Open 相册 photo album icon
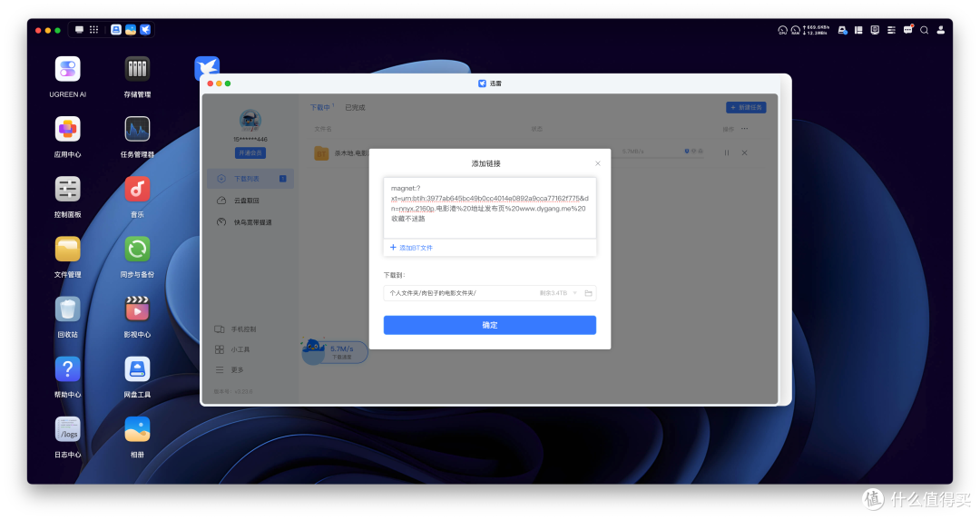The height and width of the screenshot is (520, 980). [137, 429]
